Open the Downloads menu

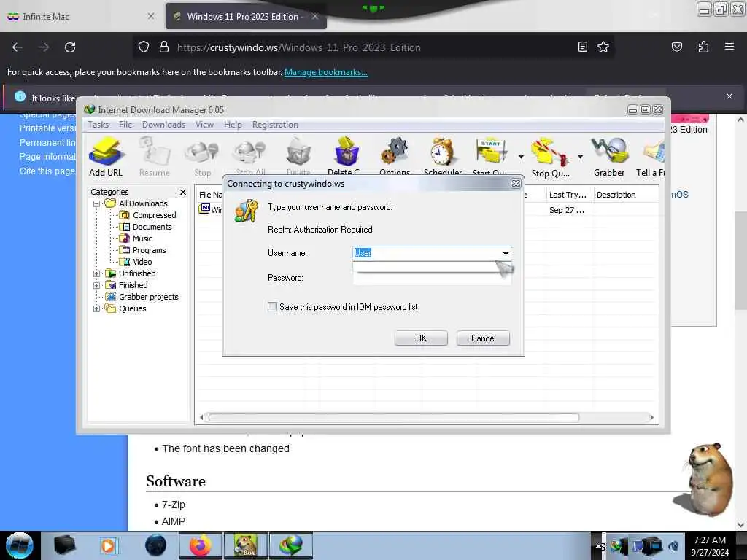(163, 124)
